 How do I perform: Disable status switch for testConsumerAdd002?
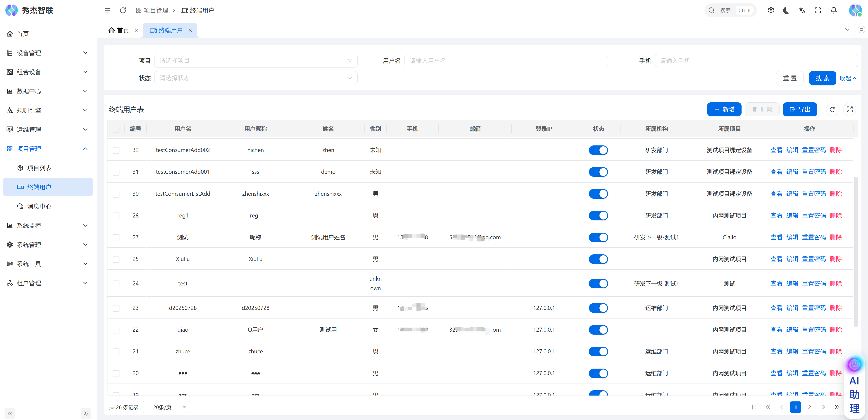(x=598, y=150)
